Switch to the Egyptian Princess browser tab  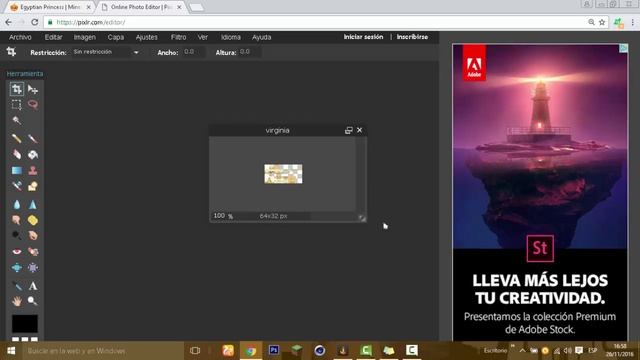(x=50, y=7)
